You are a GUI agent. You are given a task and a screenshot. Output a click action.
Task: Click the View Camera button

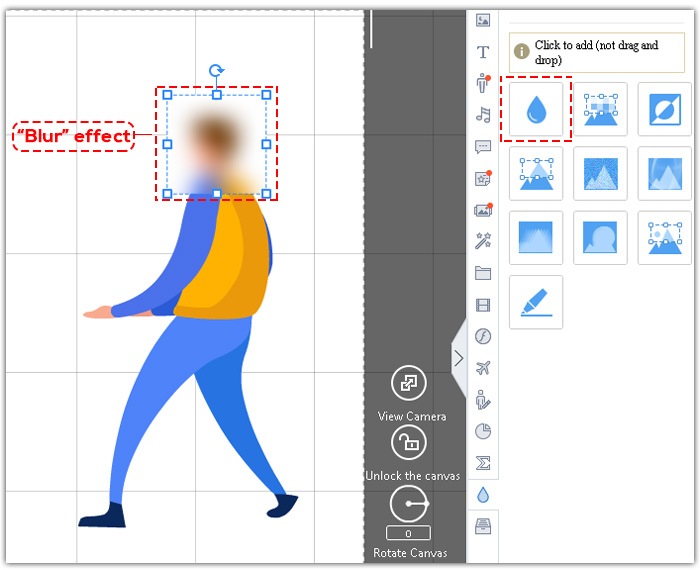408,383
